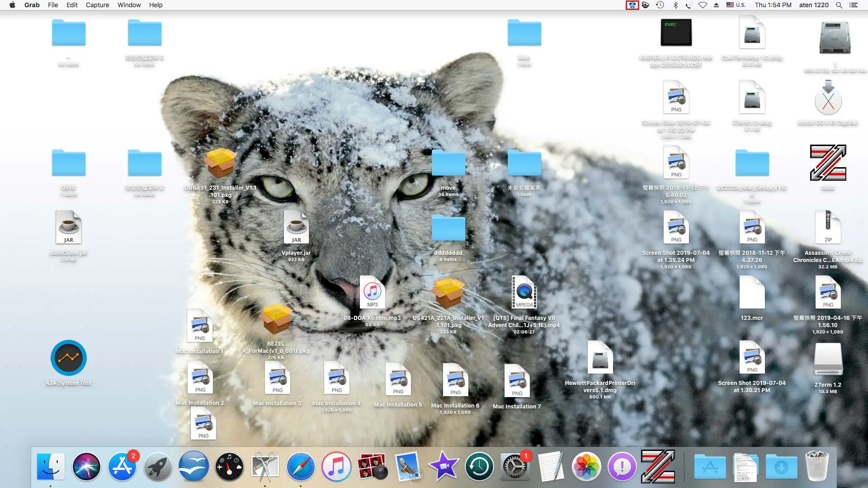This screenshot has width=868, height=488.
Task: Open the Capture menu
Action: click(x=97, y=5)
